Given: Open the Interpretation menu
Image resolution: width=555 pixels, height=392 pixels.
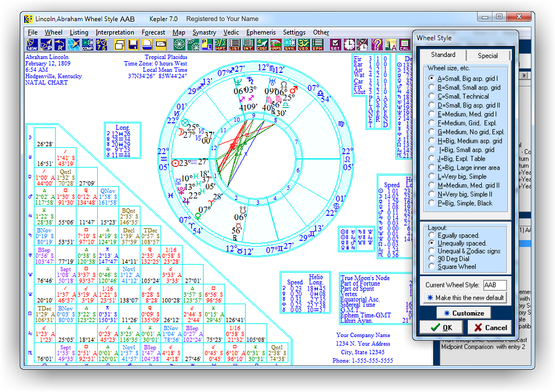Looking at the screenshot, I should 114,32.
